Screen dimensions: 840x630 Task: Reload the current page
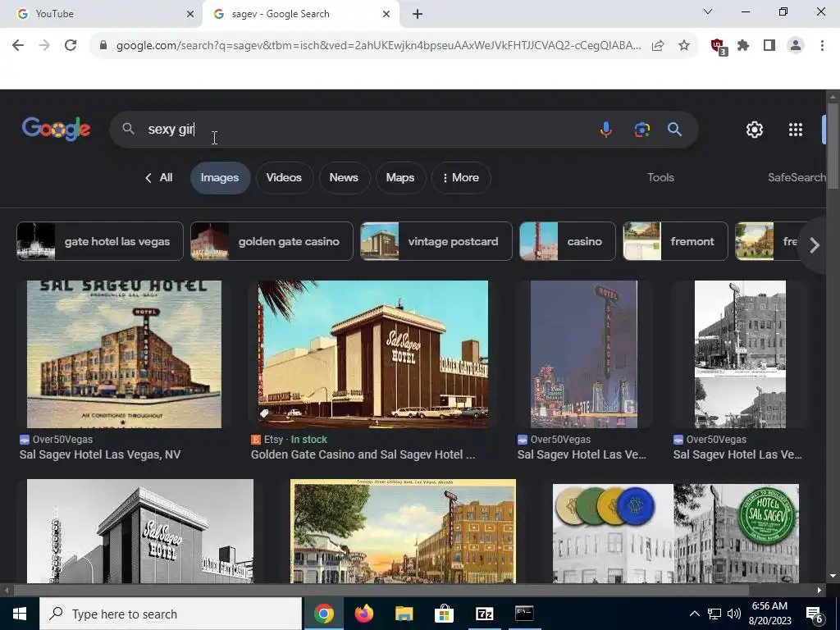71,46
